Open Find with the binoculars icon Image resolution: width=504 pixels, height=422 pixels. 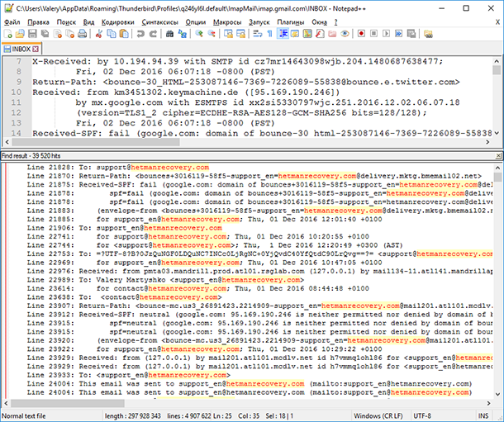point(169,34)
